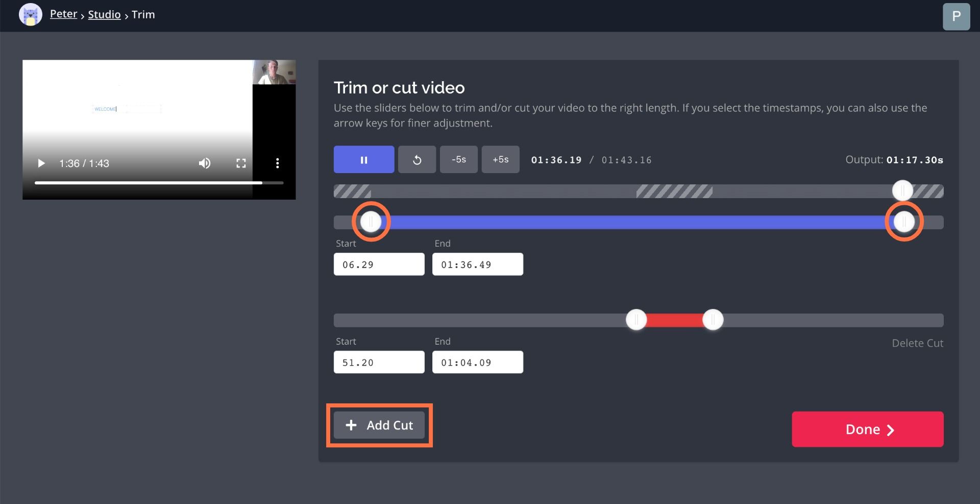Open the P profile avatar menu

(x=956, y=16)
